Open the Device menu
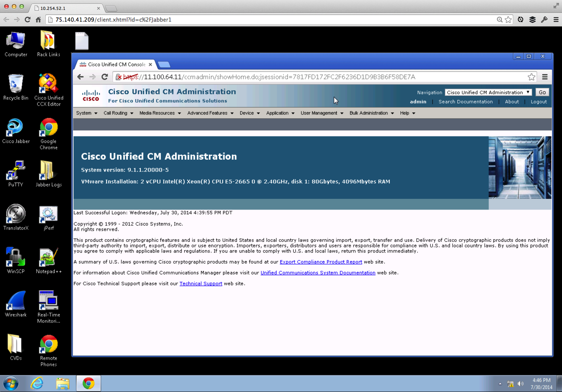The height and width of the screenshot is (392, 562). 250,113
